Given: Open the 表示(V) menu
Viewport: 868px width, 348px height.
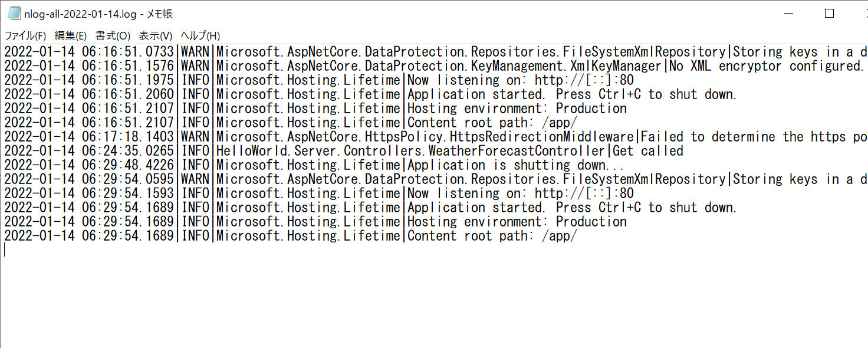Looking at the screenshot, I should click(x=156, y=35).
